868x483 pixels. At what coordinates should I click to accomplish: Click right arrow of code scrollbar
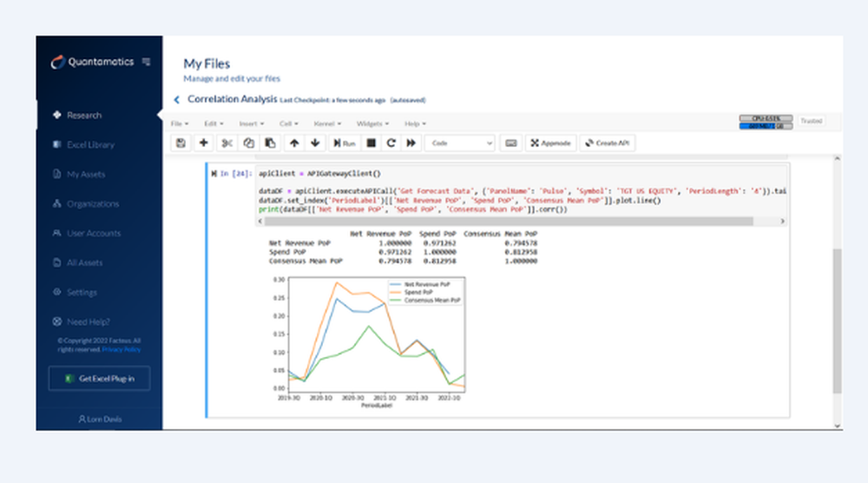coord(782,221)
